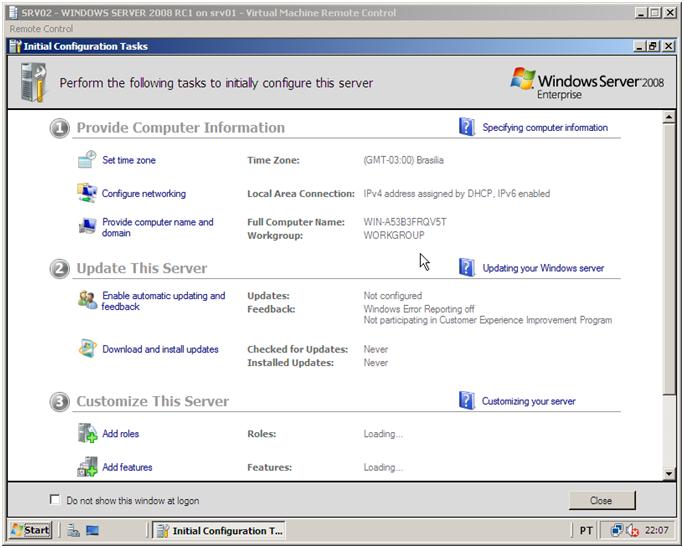Open the Add roles link
Screen dimensions: 684x548
tap(120, 434)
